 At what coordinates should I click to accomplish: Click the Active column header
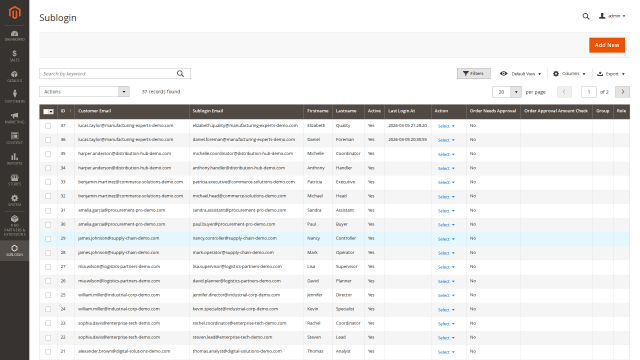374,111
